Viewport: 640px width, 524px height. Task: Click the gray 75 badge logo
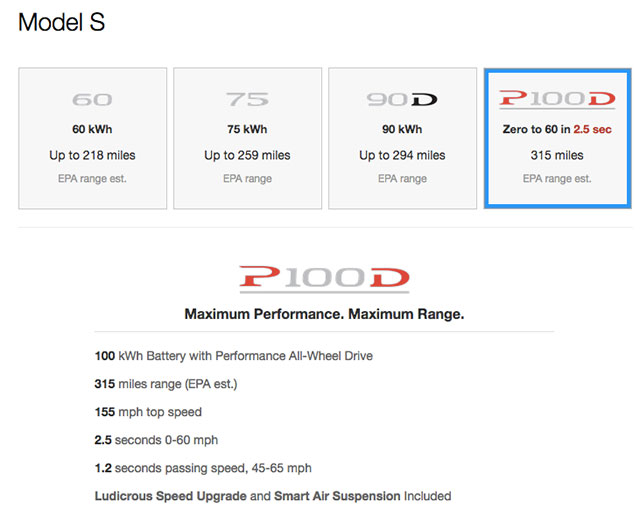(x=247, y=99)
